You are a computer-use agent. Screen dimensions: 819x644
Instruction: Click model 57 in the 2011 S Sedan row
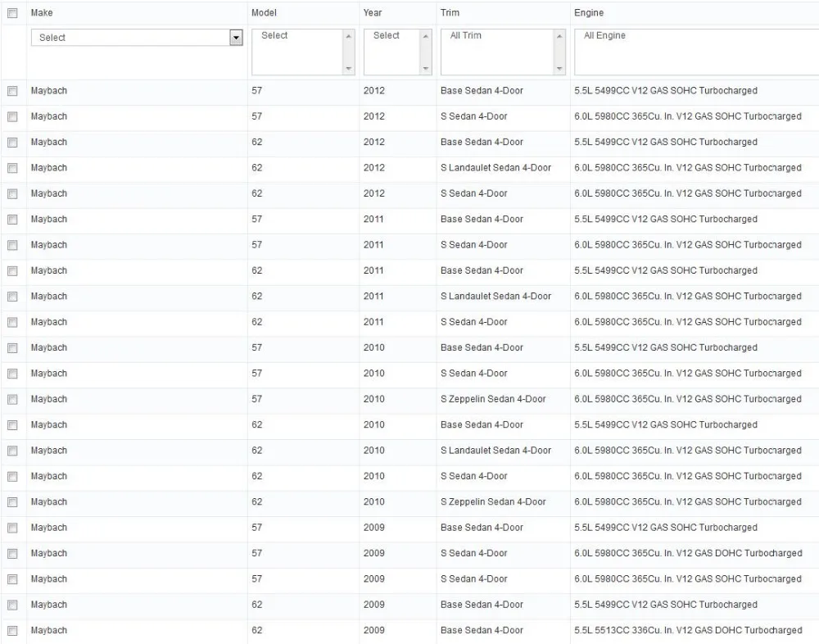click(257, 245)
